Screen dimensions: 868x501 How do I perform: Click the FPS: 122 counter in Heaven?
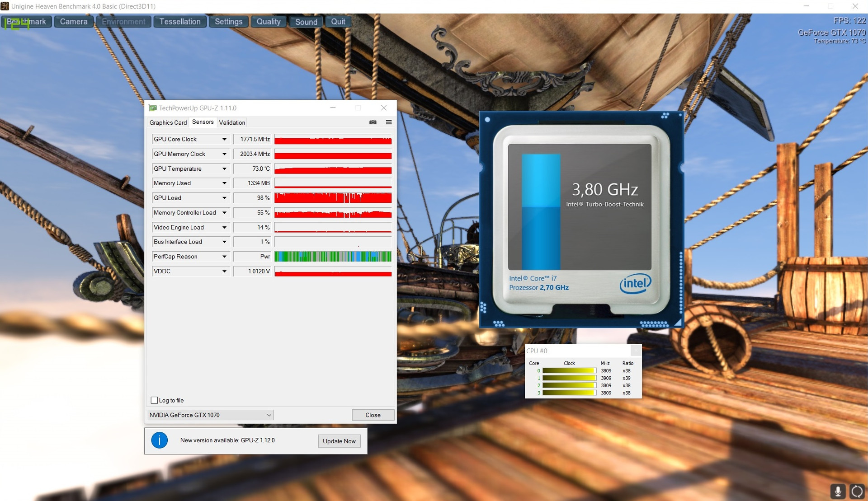coord(849,21)
